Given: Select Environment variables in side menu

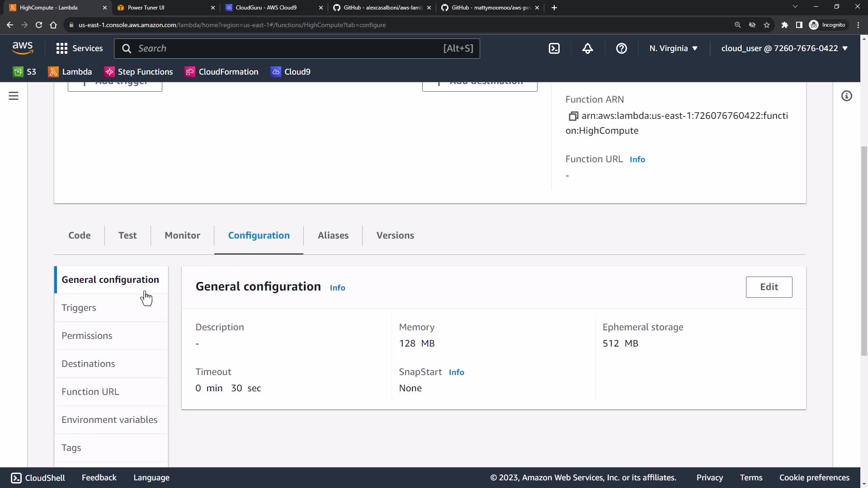Looking at the screenshot, I should pos(109,420).
